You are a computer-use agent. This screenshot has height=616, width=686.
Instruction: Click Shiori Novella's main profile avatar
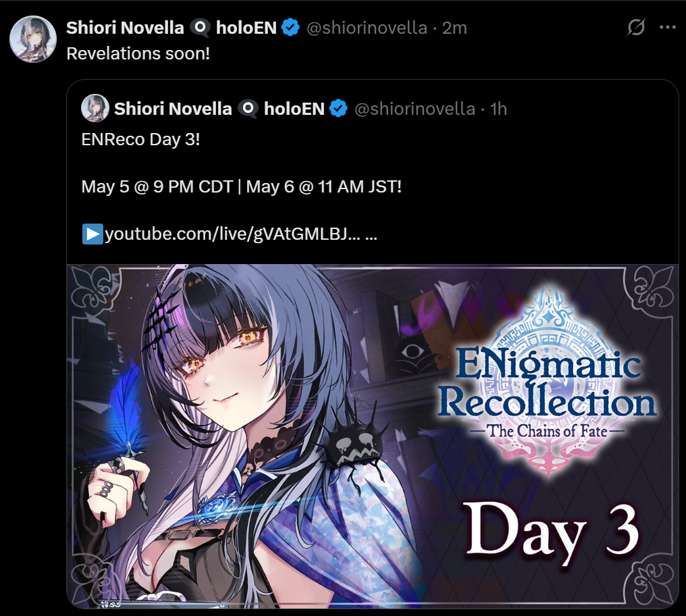tap(33, 39)
